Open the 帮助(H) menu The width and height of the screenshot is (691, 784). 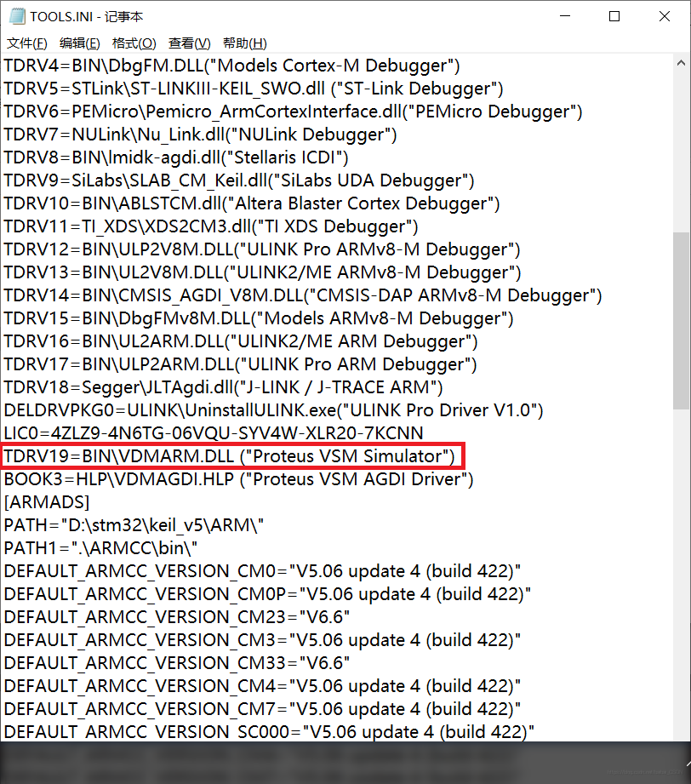tap(244, 43)
